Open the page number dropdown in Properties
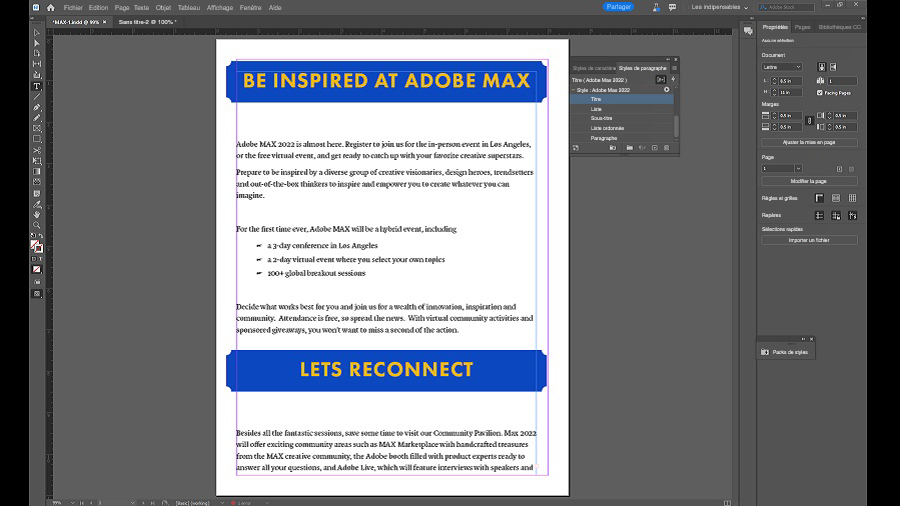Image resolution: width=900 pixels, height=506 pixels. tap(798, 169)
